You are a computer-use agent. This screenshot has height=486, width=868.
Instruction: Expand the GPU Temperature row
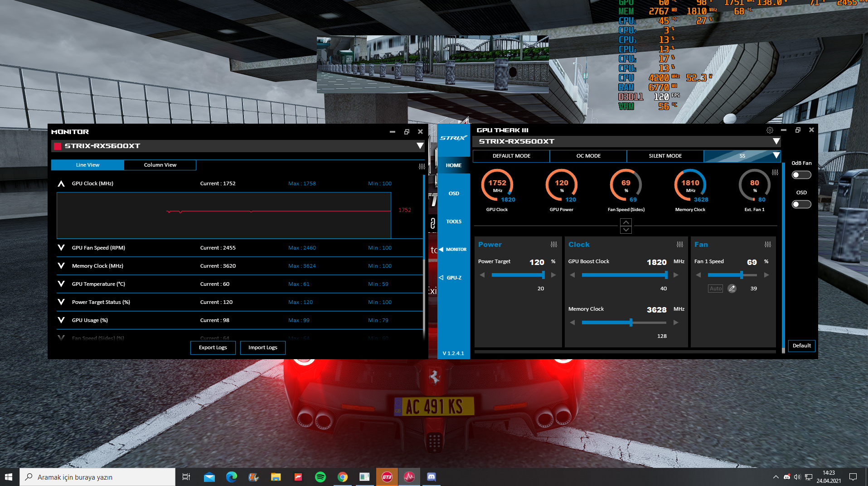61,284
